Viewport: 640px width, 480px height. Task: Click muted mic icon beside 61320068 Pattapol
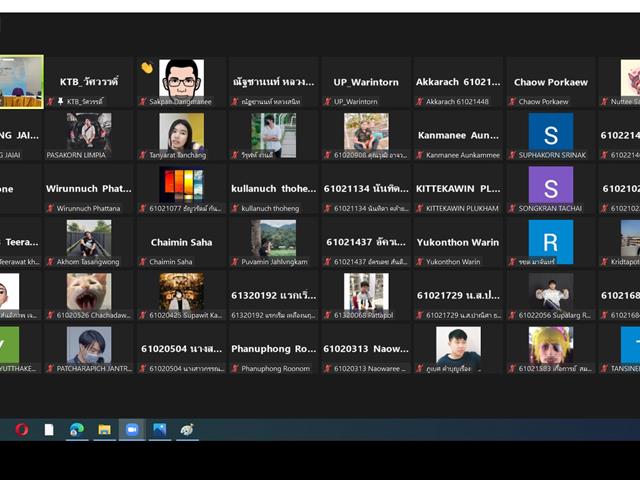coord(328,315)
